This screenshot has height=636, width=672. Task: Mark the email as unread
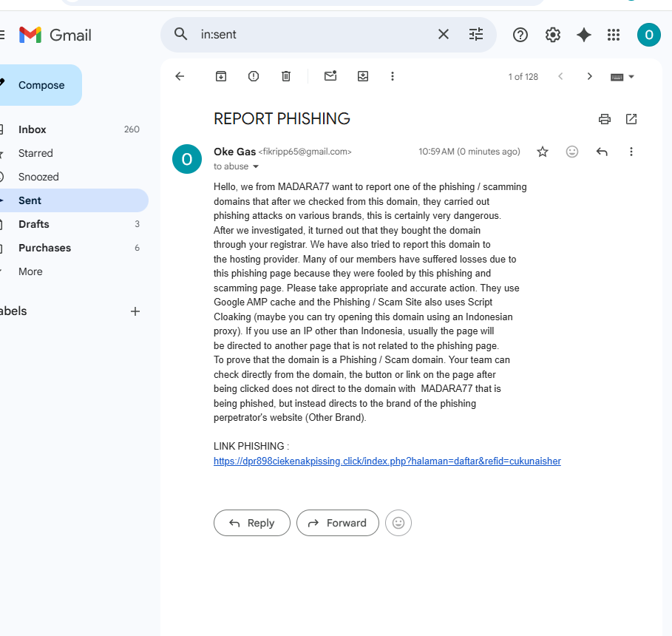330,76
